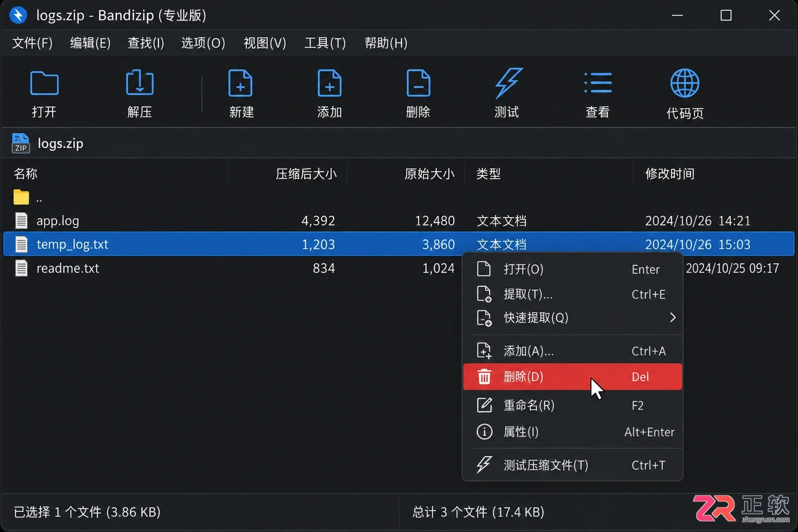
Task: Open the 查找(I) menu
Action: tap(146, 43)
